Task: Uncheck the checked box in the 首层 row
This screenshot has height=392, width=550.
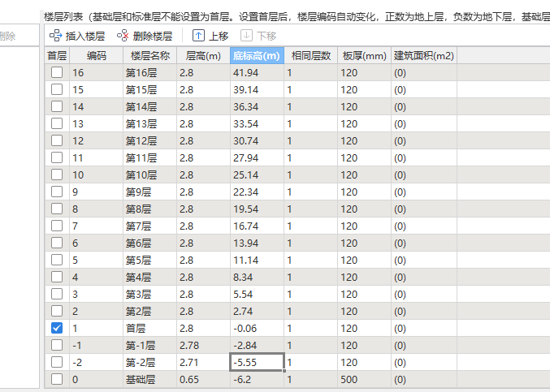Action: tap(57, 328)
